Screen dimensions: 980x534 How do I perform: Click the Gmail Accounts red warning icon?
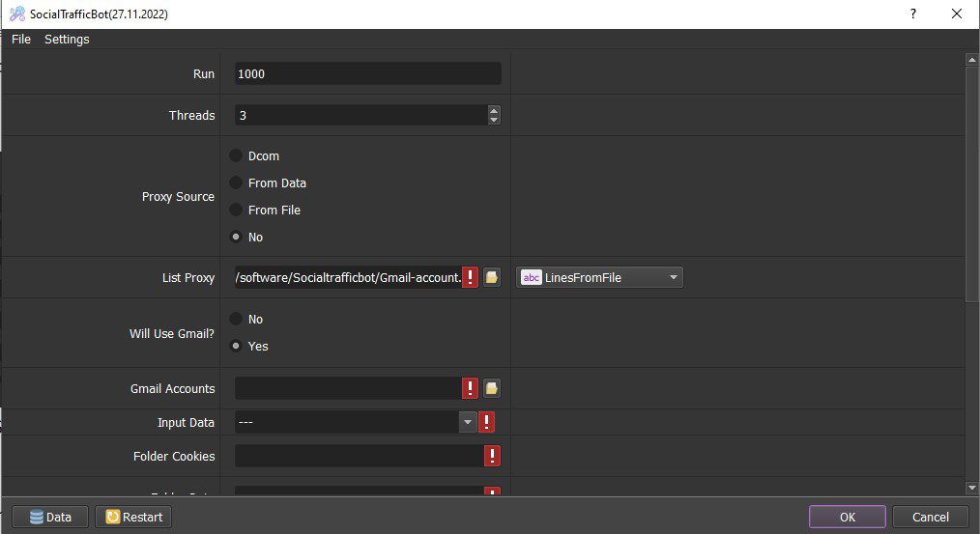pos(470,388)
